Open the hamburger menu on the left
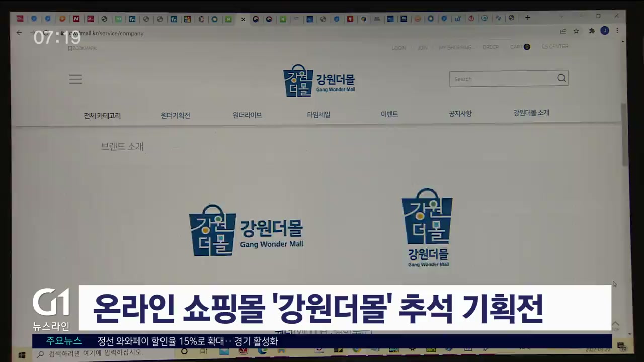Screen dimensions: 644x362 click(75, 79)
